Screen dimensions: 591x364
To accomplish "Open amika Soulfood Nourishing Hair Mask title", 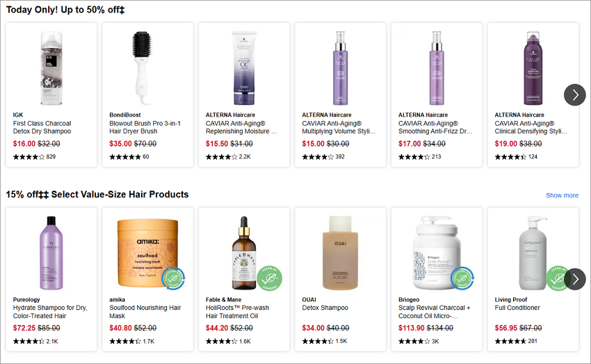I will [145, 312].
